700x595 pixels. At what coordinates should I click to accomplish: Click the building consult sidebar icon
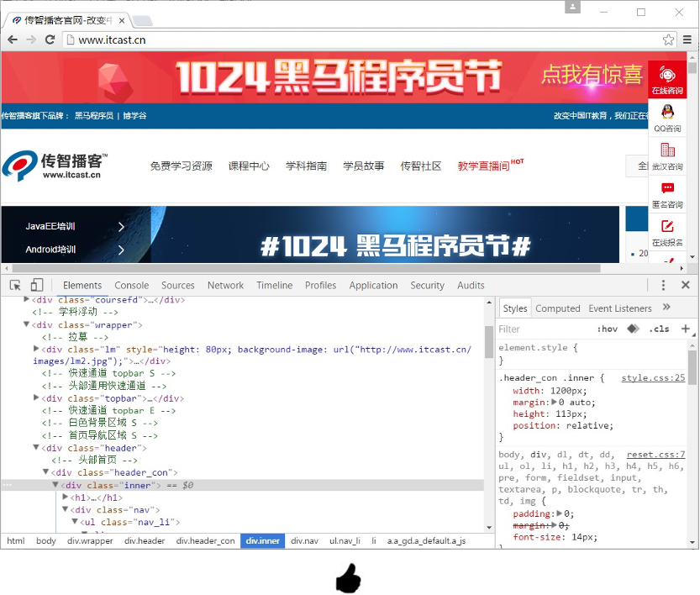click(x=667, y=156)
